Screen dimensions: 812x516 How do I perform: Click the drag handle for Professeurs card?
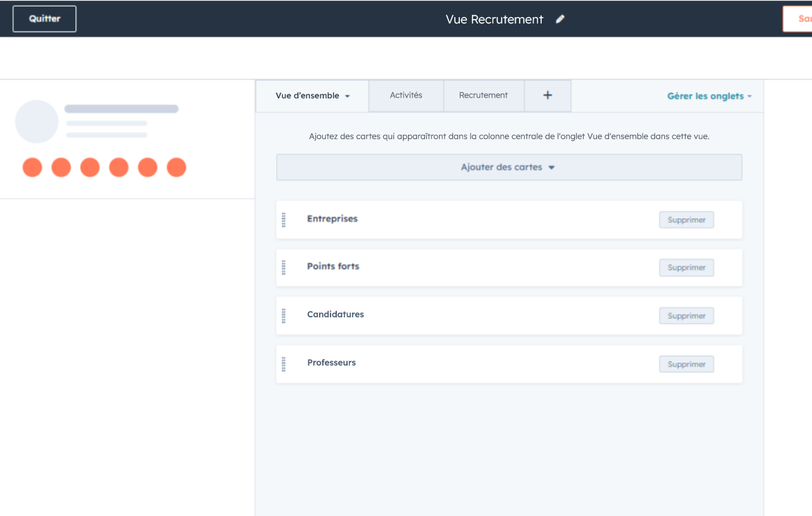click(x=284, y=364)
